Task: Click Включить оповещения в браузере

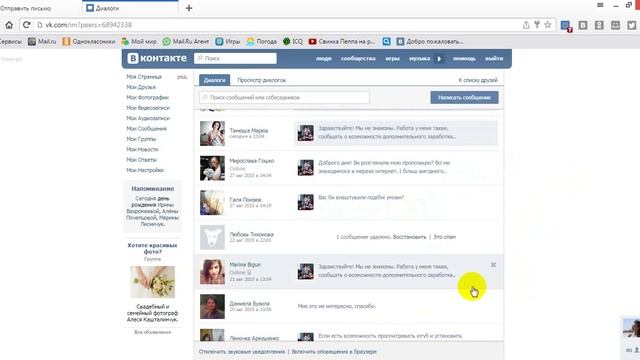Action: [334, 351]
